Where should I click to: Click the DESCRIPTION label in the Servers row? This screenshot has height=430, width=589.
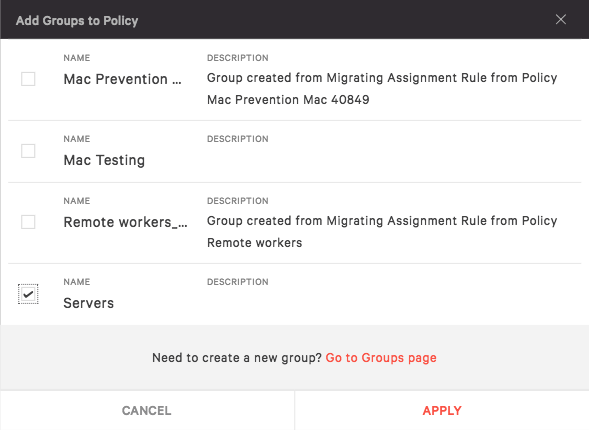[x=238, y=282]
